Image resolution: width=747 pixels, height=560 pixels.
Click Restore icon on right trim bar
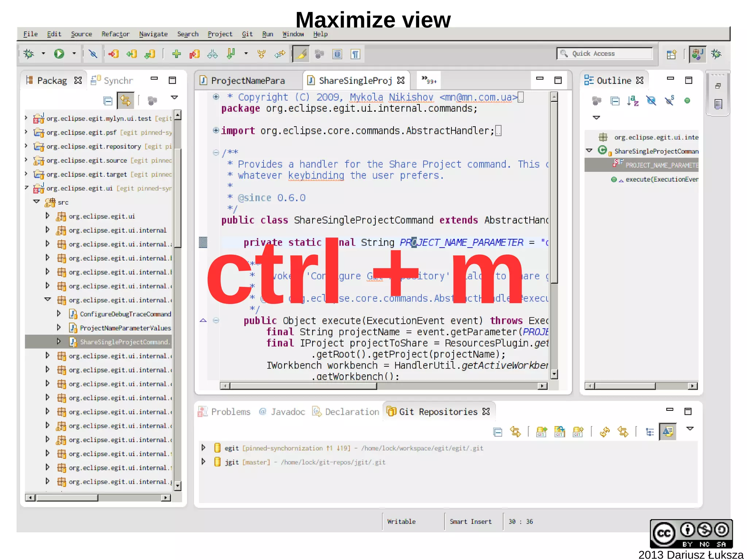tap(718, 86)
